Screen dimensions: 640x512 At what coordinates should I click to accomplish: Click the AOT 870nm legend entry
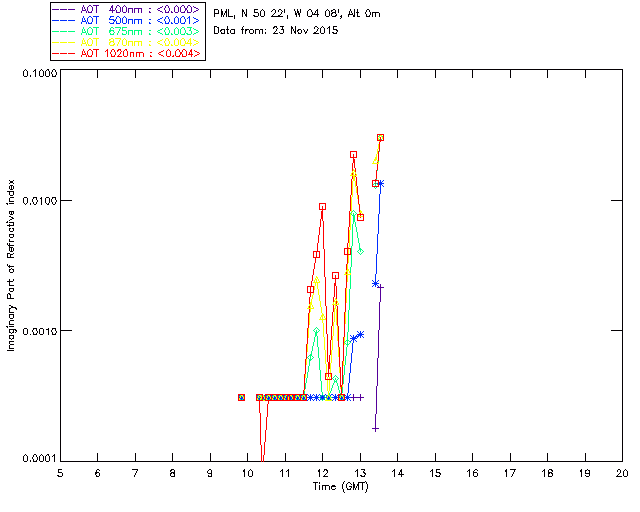(127, 42)
